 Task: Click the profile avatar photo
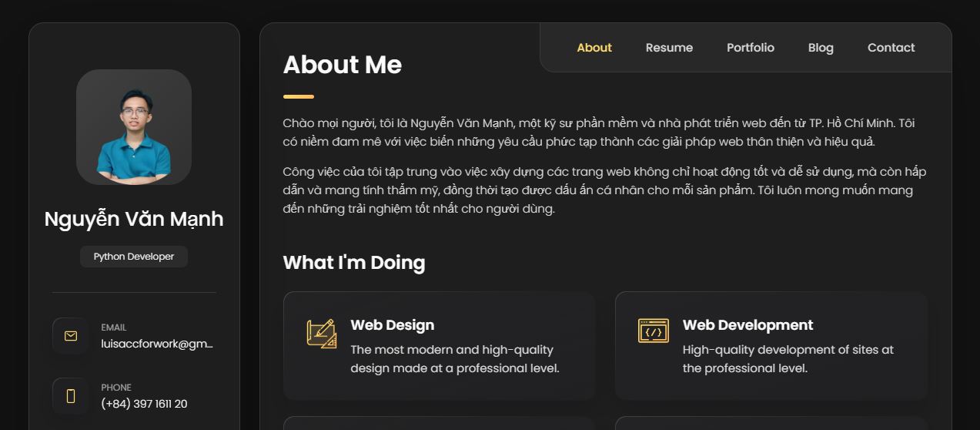click(134, 127)
